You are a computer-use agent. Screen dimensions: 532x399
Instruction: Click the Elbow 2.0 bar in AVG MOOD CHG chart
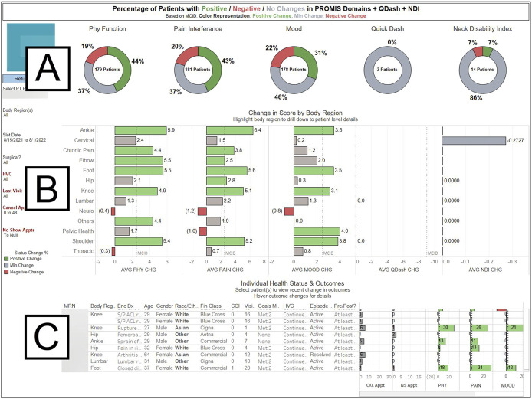(305, 161)
